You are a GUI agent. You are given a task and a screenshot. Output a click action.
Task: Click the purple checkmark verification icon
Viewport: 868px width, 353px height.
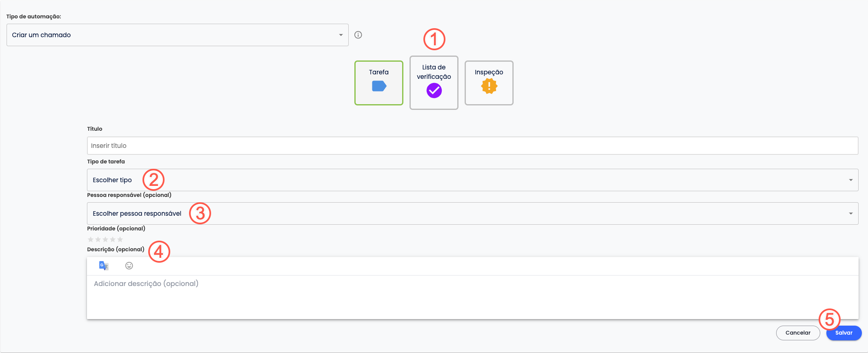point(434,91)
